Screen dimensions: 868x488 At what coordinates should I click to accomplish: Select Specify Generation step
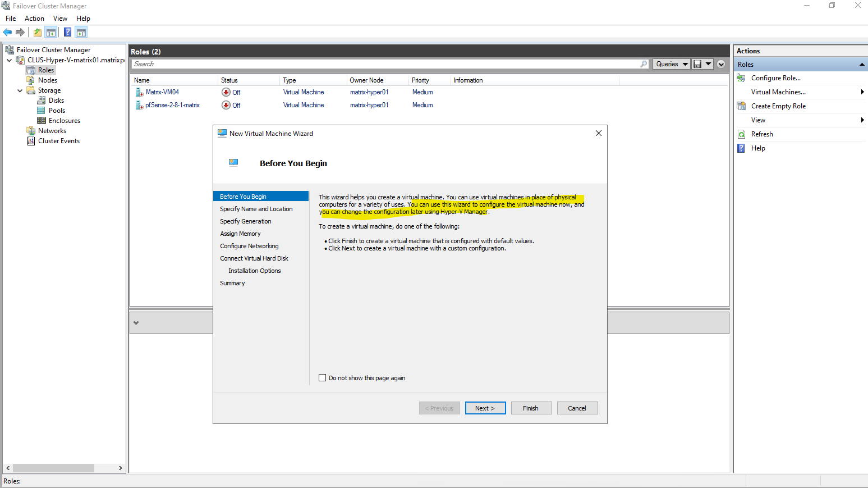246,221
